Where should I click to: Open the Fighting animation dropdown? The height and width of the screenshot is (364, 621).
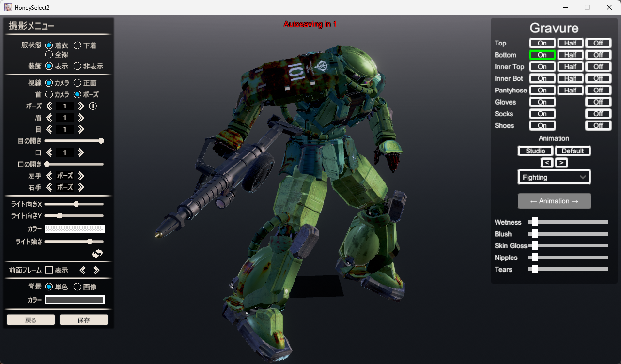(554, 177)
